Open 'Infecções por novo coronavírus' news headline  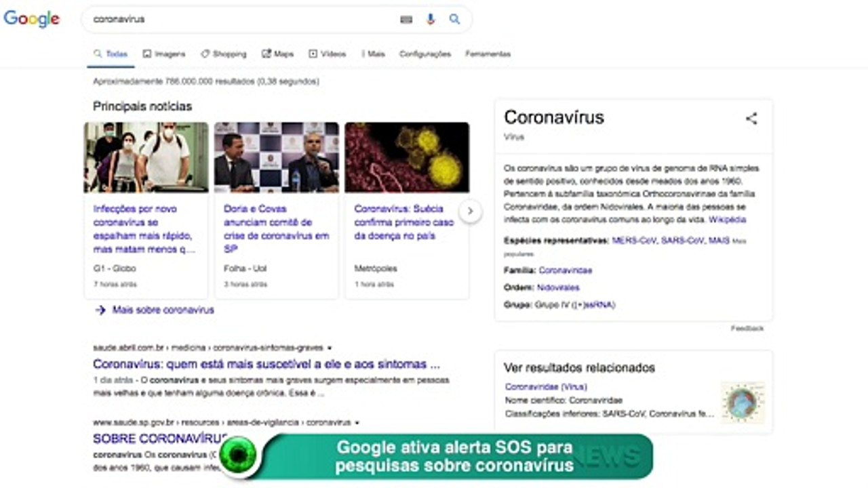pos(145,229)
